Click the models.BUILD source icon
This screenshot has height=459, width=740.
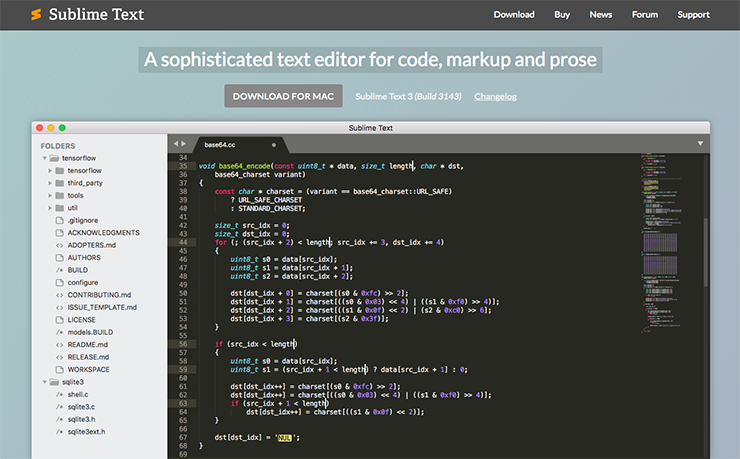click(59, 332)
